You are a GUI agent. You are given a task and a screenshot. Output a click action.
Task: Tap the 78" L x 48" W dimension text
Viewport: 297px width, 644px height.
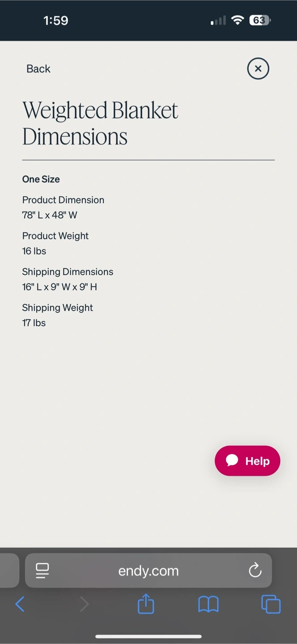50,215
